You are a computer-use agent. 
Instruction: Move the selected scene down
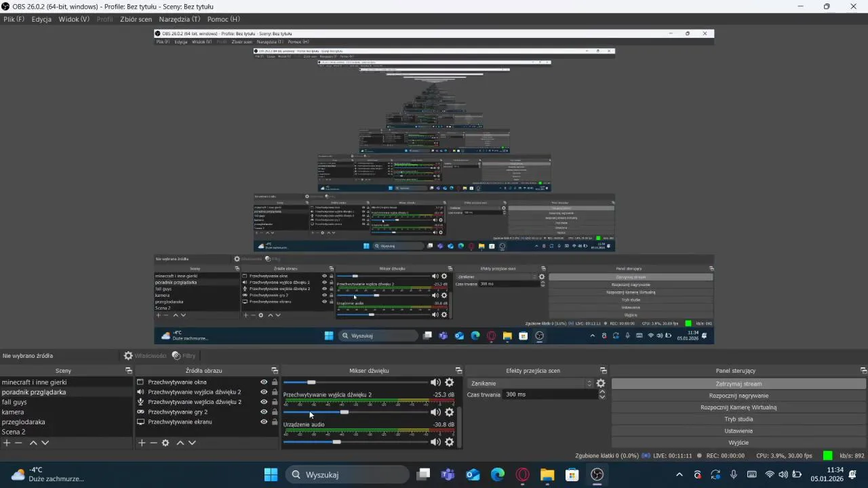45,443
